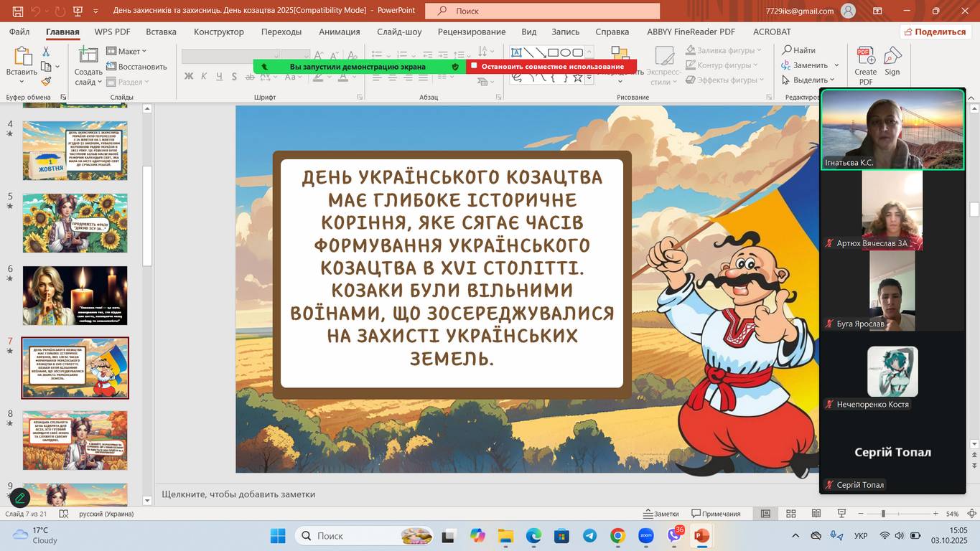Stop screen sharing with red button
980x551 pixels.
551,66
